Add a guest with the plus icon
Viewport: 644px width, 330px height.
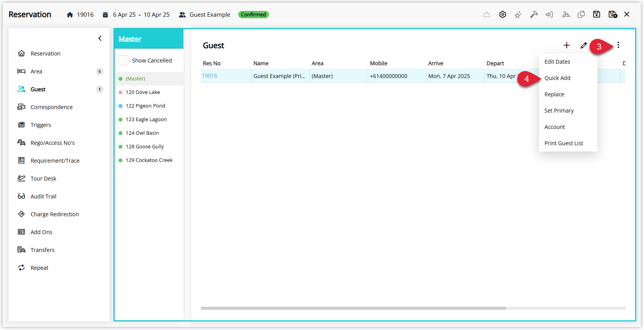pyautogui.click(x=567, y=45)
